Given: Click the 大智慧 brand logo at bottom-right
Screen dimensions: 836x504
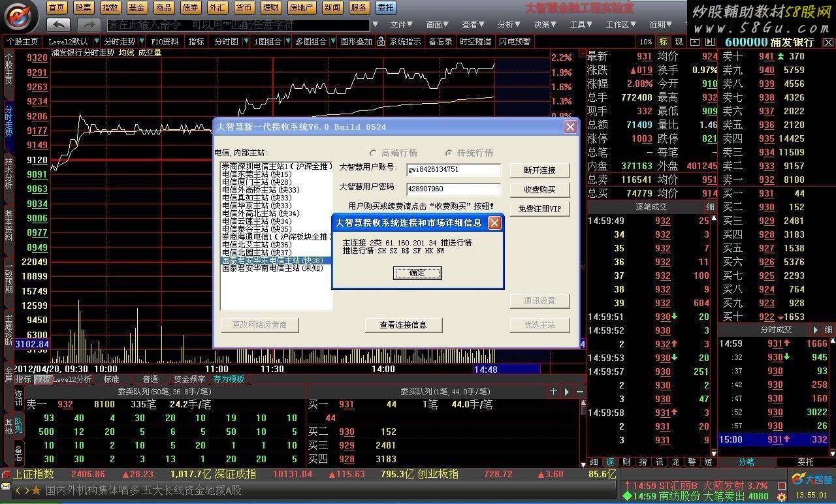Looking at the screenshot, I should pos(812,479).
